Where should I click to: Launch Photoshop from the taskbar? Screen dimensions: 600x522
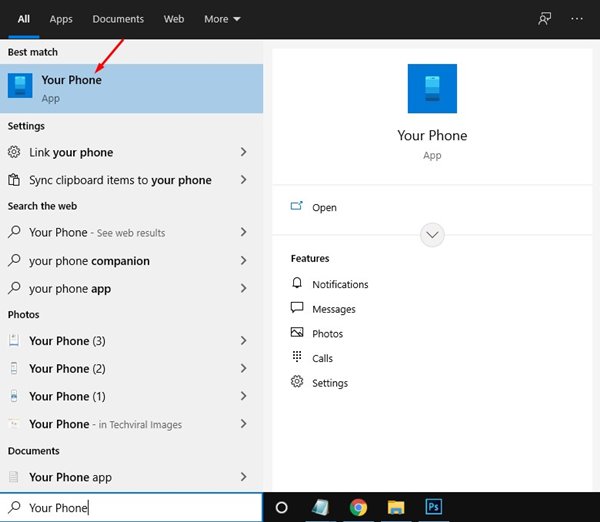tap(434, 507)
